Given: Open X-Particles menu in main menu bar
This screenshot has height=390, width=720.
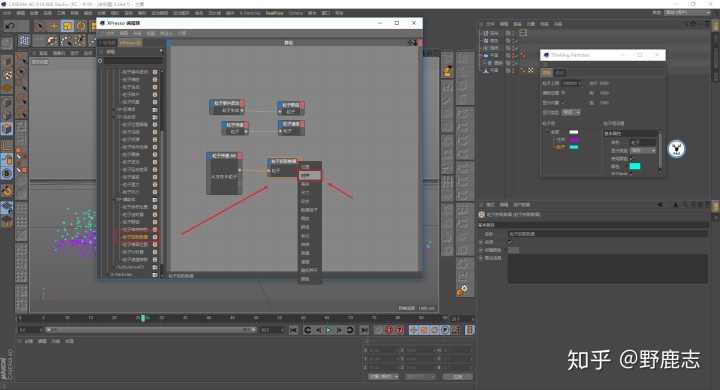Looking at the screenshot, I should click(x=250, y=13).
